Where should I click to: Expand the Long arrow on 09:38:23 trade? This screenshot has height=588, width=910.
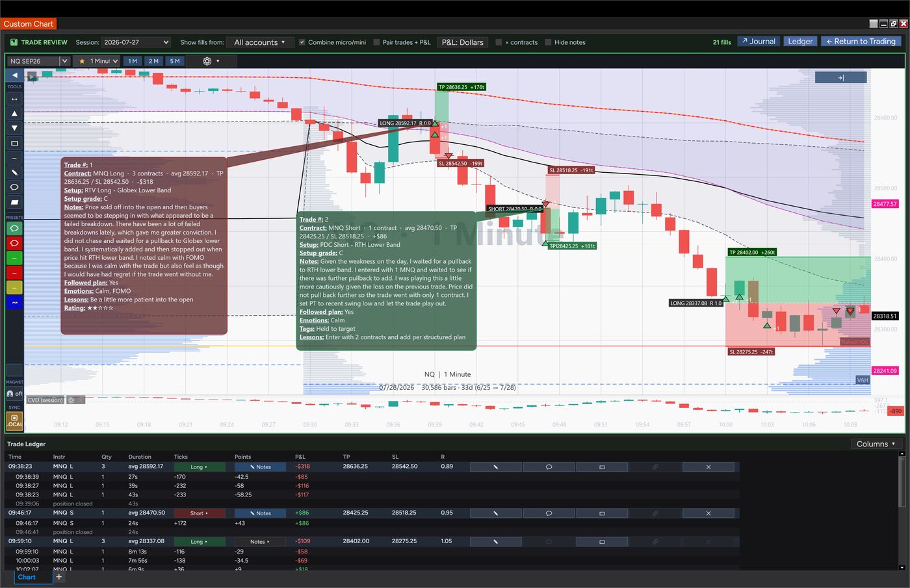pyautogui.click(x=200, y=467)
